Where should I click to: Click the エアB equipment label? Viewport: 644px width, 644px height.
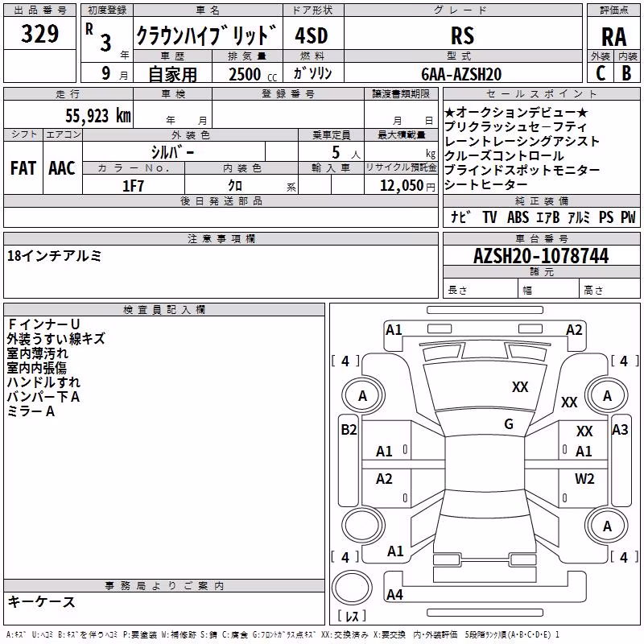tap(547, 217)
